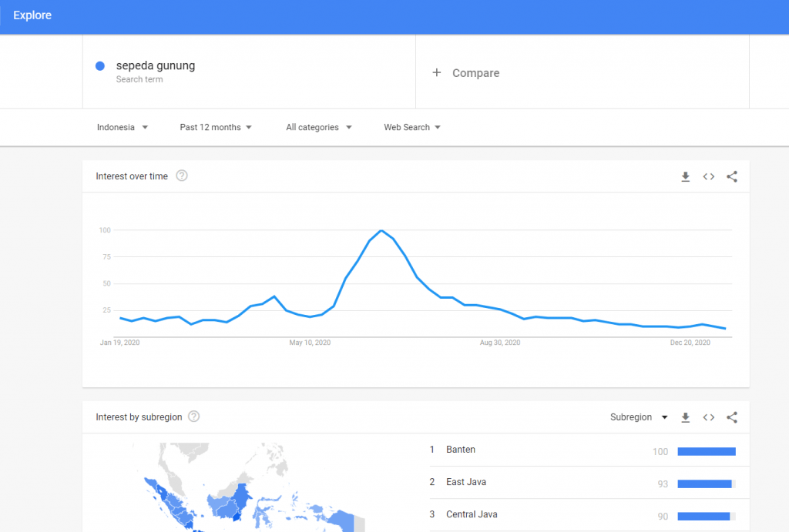The width and height of the screenshot is (789, 532).
Task: Share the Interest by subregion panel
Action: (732, 417)
